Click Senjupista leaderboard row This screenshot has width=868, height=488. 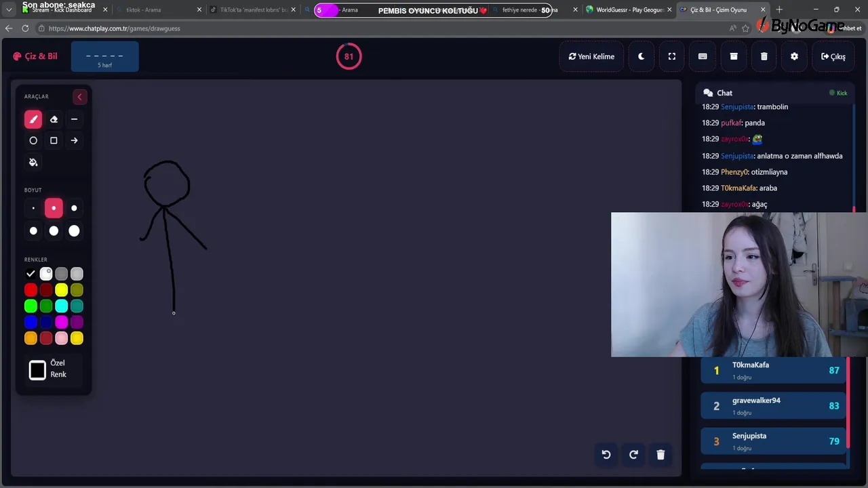click(773, 441)
